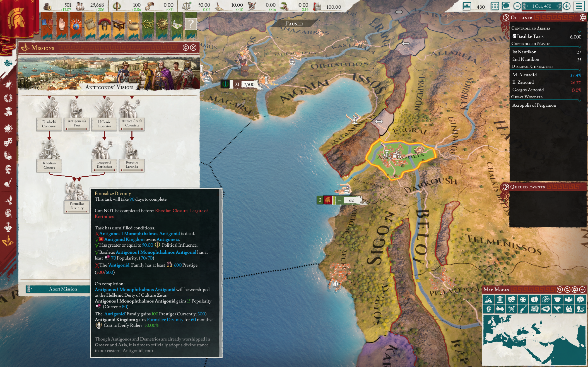Switch to the culture masks map mode
Viewport: 588px width, 367px height.
511,300
